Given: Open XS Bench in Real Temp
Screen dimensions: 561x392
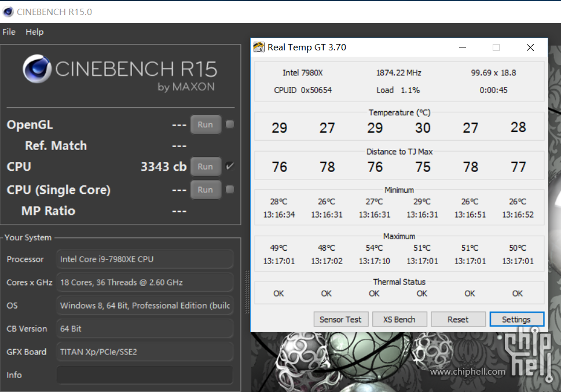Looking at the screenshot, I should (x=399, y=319).
